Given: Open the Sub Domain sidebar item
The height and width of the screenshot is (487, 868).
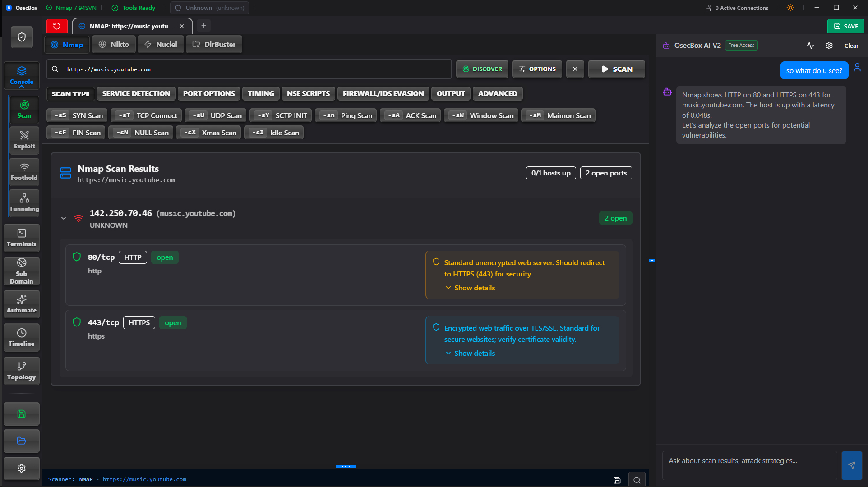Looking at the screenshot, I should (22, 271).
